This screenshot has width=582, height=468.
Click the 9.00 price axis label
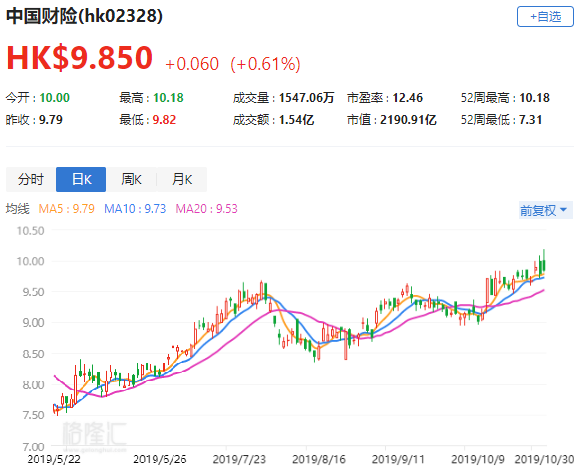[33, 323]
